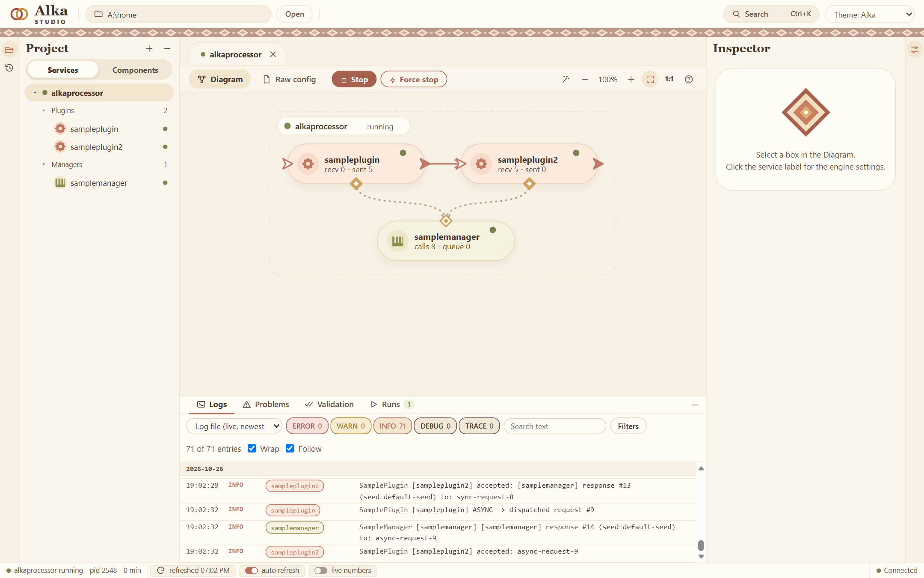Screen dimensions: 924x578
Task: Enable the live numbers toggle
Action: [321, 570]
